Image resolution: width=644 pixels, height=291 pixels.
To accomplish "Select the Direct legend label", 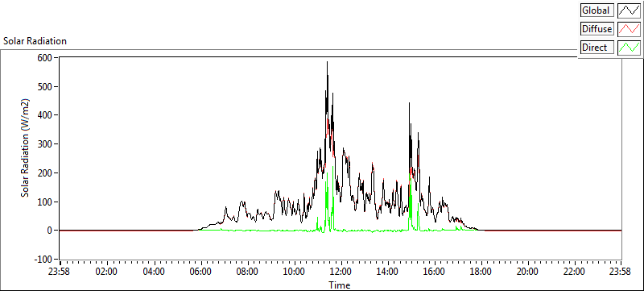I will click(597, 48).
